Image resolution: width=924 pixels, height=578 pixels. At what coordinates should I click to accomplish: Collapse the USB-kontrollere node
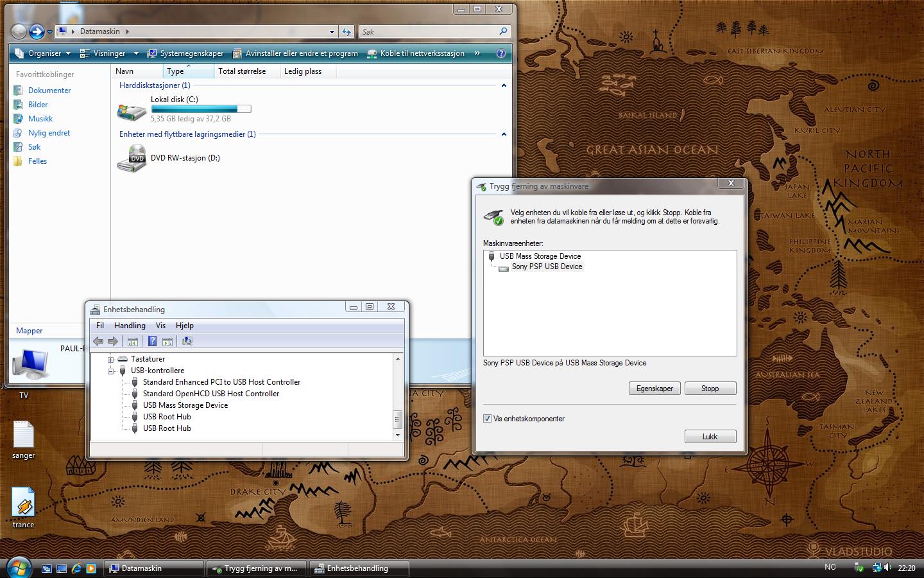pyautogui.click(x=110, y=371)
